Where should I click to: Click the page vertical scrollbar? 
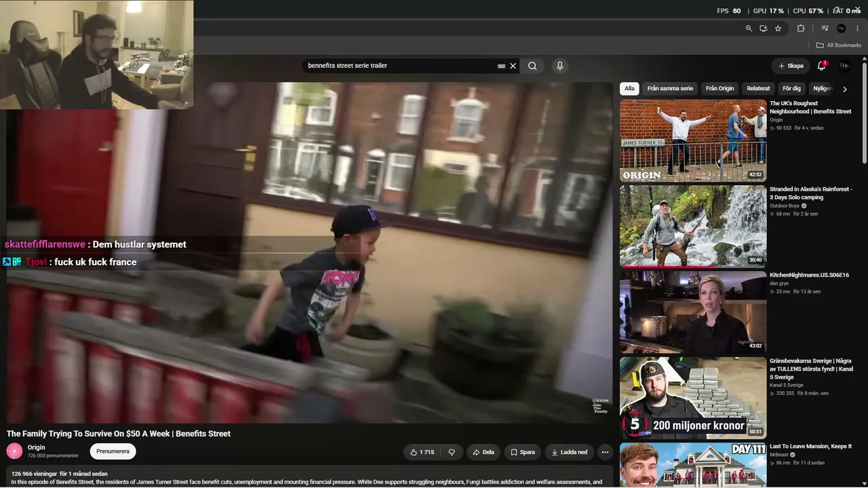[865, 113]
